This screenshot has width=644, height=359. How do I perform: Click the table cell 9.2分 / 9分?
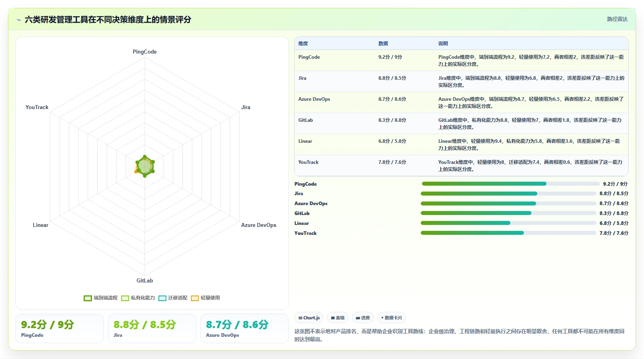point(390,57)
